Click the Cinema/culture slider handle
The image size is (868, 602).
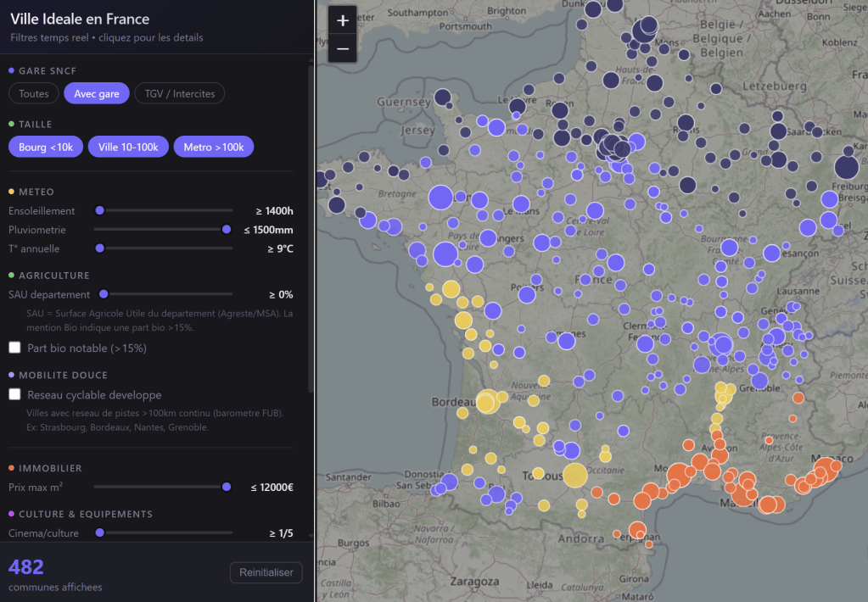[100, 532]
